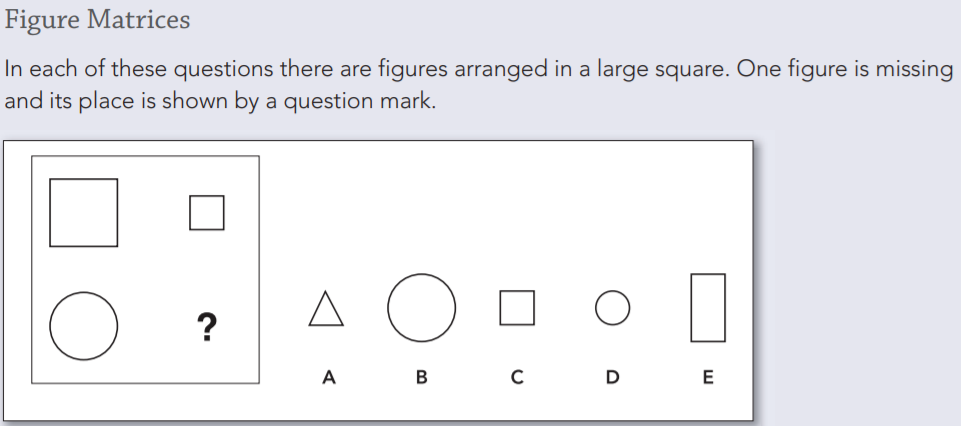
Task: Select the small circle answer option D
Action: (612, 308)
